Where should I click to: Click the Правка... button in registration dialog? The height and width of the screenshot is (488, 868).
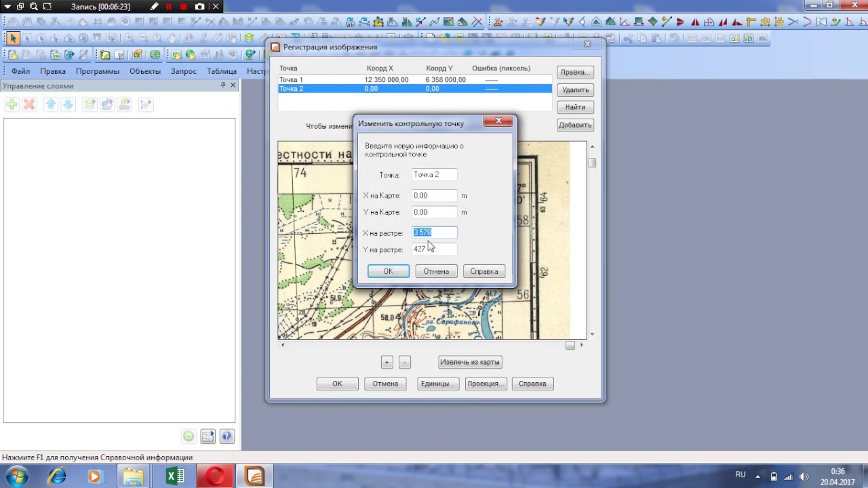point(575,72)
